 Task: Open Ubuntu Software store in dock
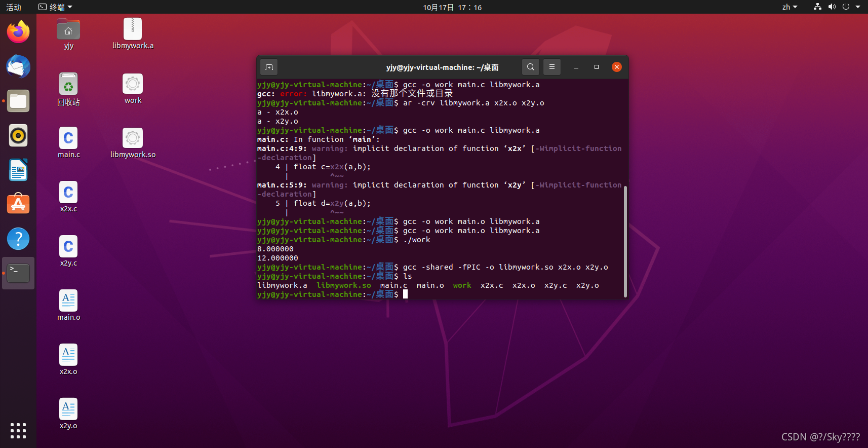click(x=18, y=204)
